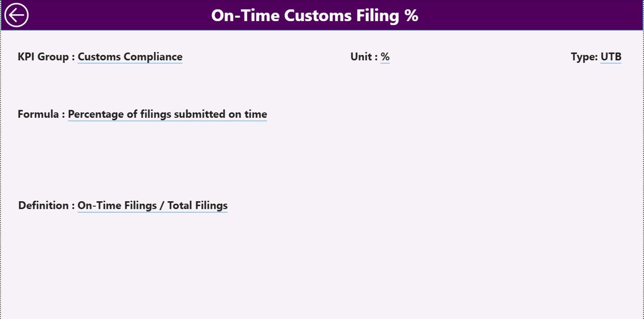Click the back arrow icon
644x319 pixels.
[16, 15]
